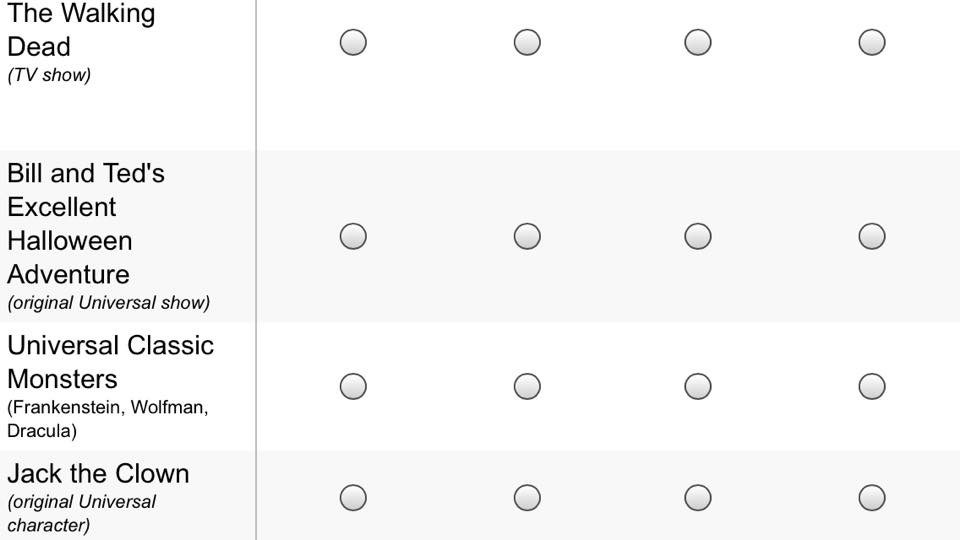Select third radio option for The Walking Dead
The height and width of the screenshot is (540, 960).
point(698,42)
